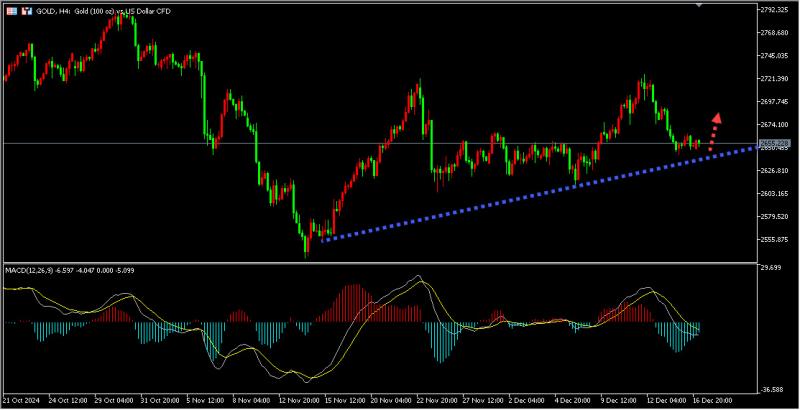Click the depth of market icon before GOLD, H4

[12, 11]
